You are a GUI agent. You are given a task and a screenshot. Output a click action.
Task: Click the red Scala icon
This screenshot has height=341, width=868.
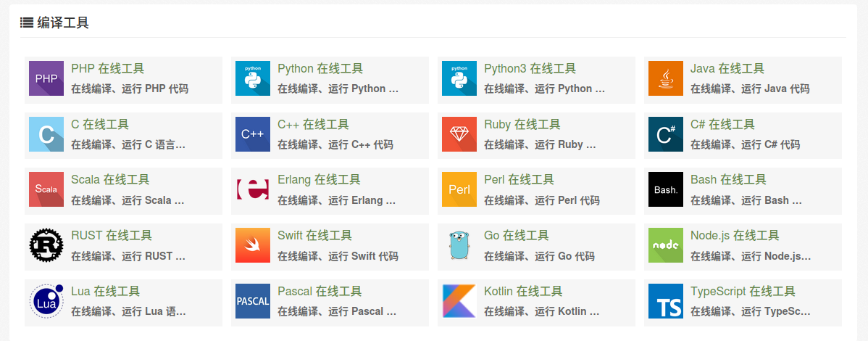pos(46,189)
